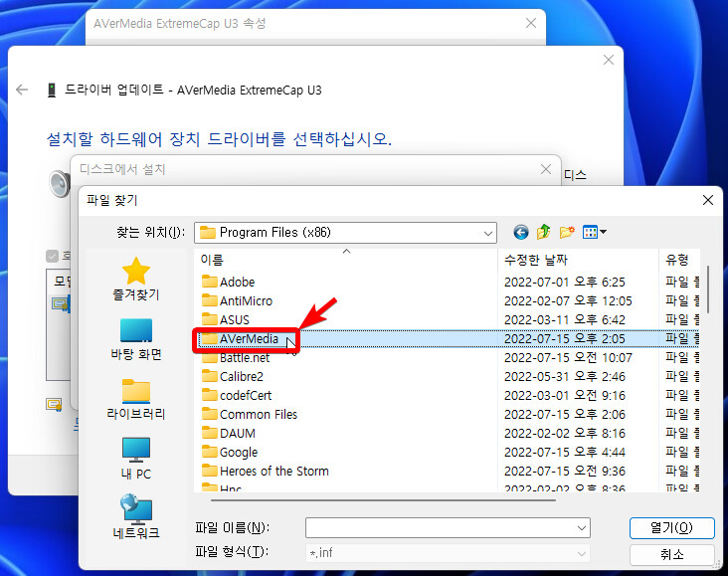Select the Heroes of the Storm folder
728x576 pixels.
tap(266, 471)
